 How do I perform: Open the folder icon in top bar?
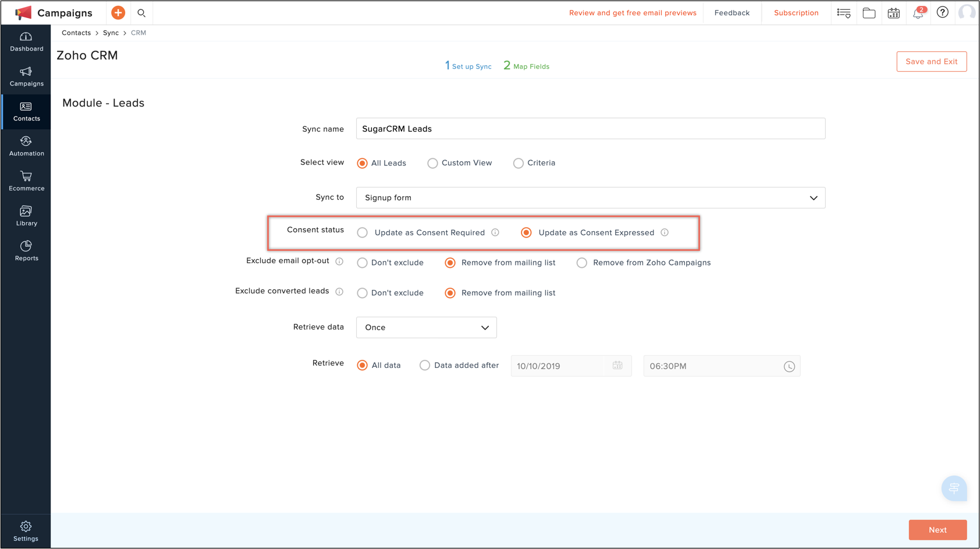tap(869, 13)
